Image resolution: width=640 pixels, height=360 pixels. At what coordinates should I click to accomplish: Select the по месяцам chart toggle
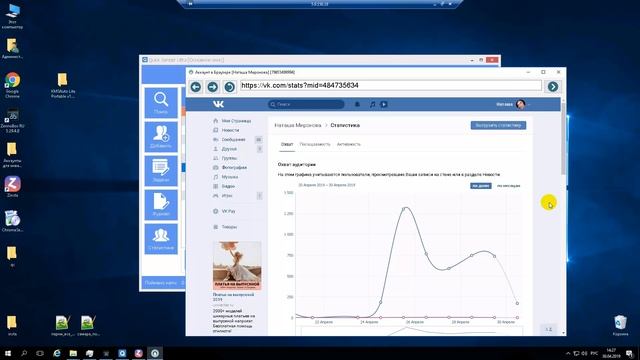coord(508,186)
